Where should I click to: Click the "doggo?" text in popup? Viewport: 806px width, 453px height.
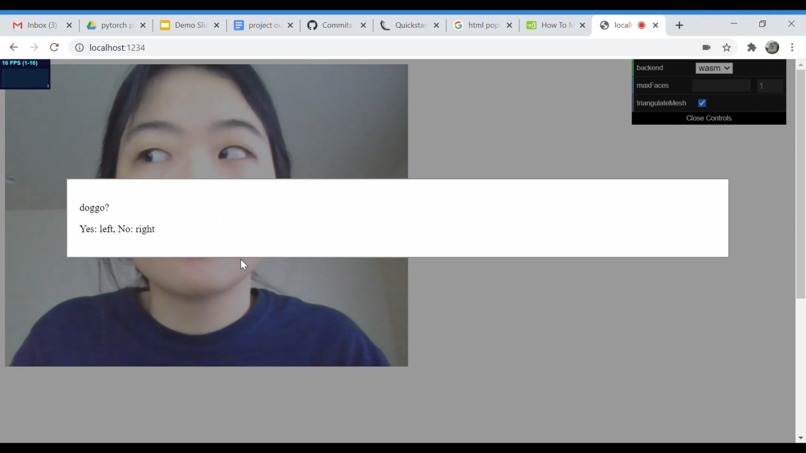(94, 208)
